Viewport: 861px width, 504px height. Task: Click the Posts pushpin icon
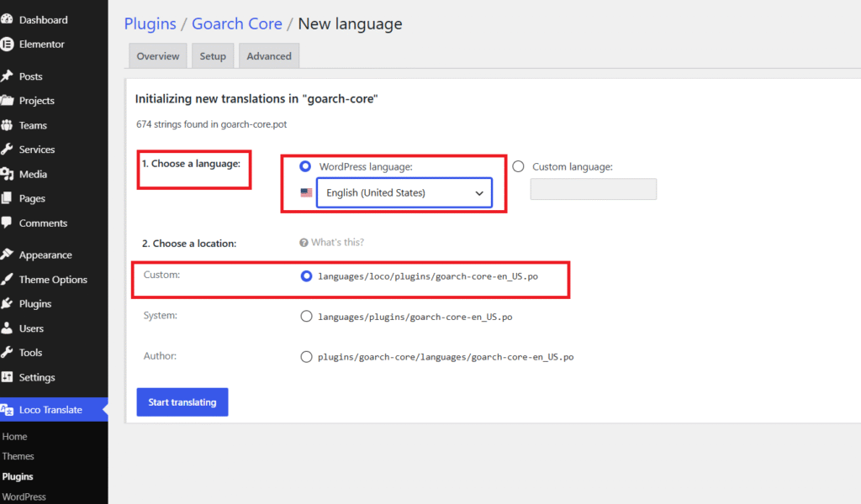click(x=7, y=76)
